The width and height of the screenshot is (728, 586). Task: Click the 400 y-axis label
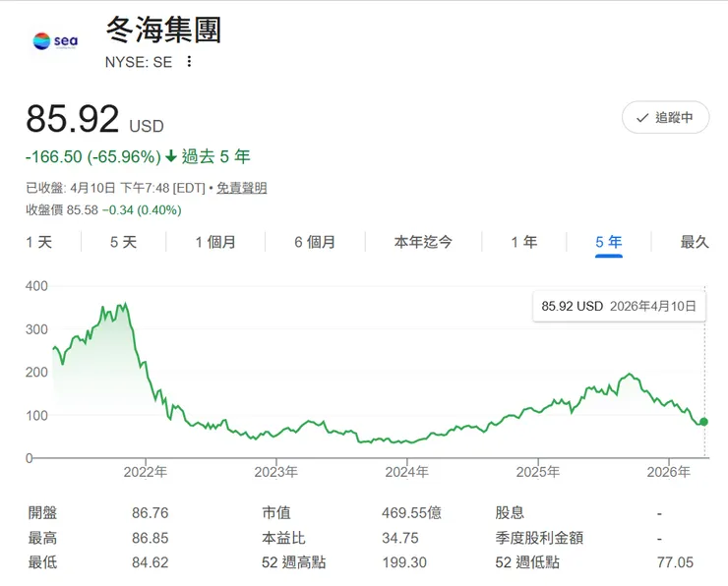[x=36, y=286]
